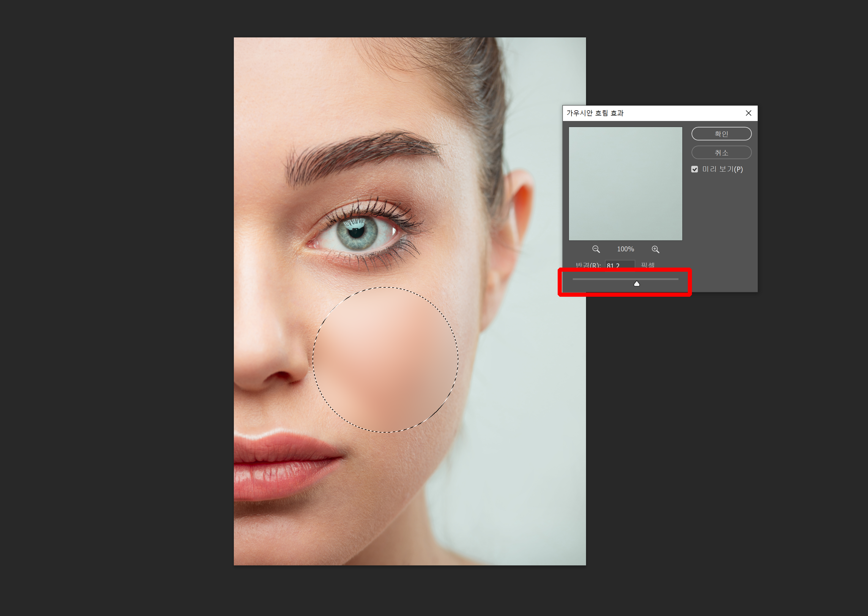The width and height of the screenshot is (868, 616).
Task: Click inside the blur preview thumbnail
Action: point(625,184)
